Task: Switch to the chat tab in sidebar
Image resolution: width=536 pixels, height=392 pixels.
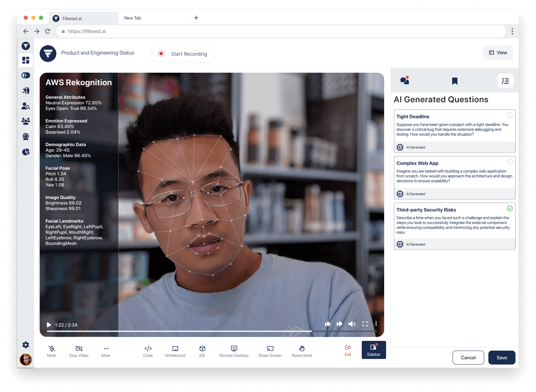Action: 405,81
